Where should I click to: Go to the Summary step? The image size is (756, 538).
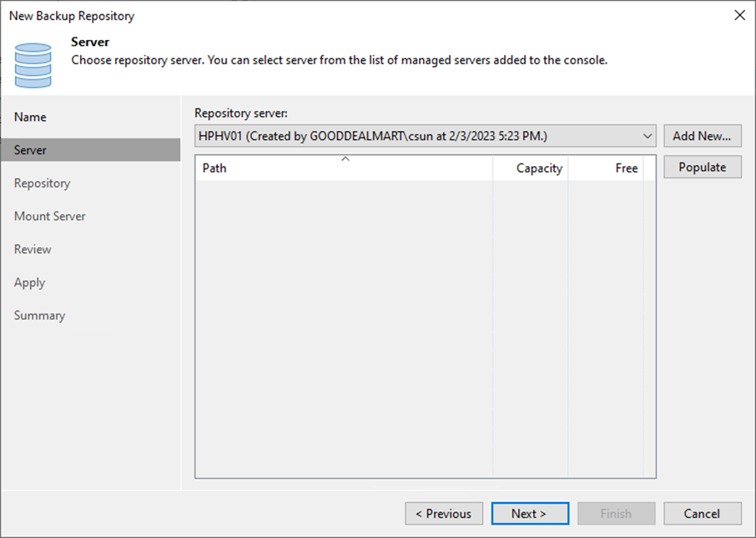click(x=39, y=315)
